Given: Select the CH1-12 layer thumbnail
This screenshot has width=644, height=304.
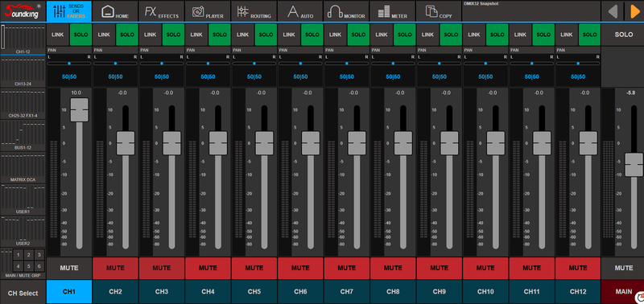Looking at the screenshot, I should [23, 39].
